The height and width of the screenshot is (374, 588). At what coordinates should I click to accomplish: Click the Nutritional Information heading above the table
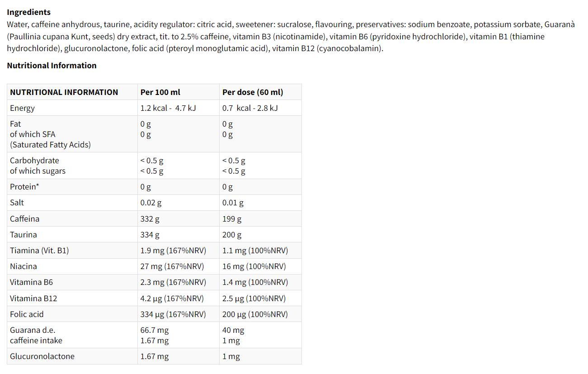pos(52,66)
